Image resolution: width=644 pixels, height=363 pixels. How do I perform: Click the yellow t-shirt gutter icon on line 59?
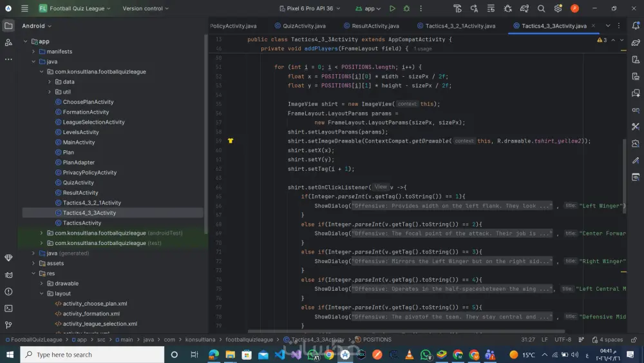231,141
